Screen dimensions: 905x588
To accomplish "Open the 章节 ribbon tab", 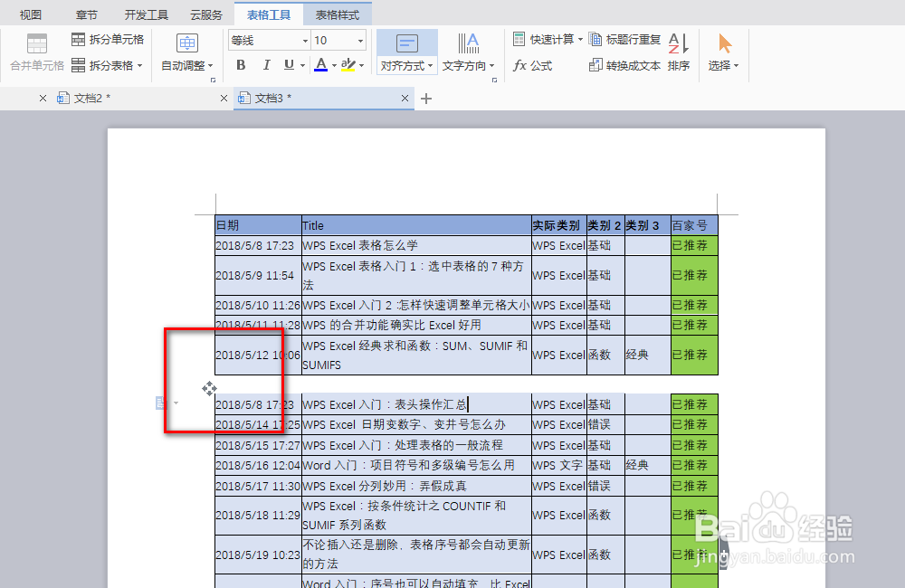I will click(87, 15).
